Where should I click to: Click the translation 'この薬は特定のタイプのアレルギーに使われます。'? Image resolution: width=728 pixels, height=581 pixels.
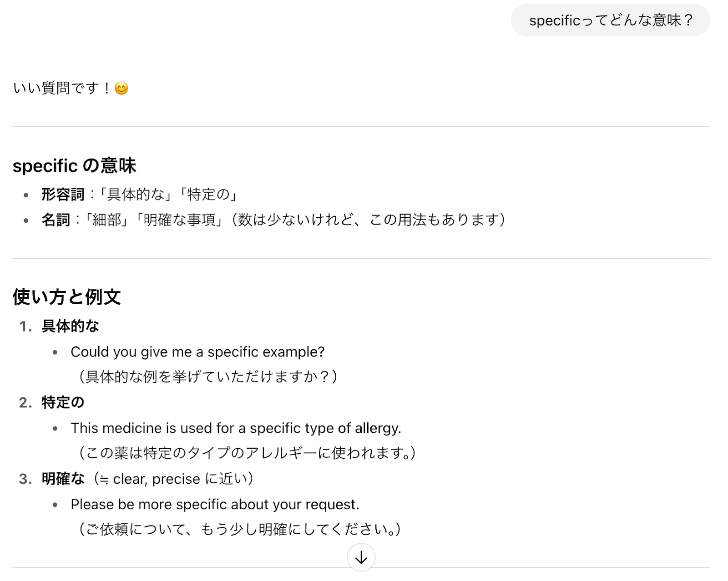tap(247, 453)
